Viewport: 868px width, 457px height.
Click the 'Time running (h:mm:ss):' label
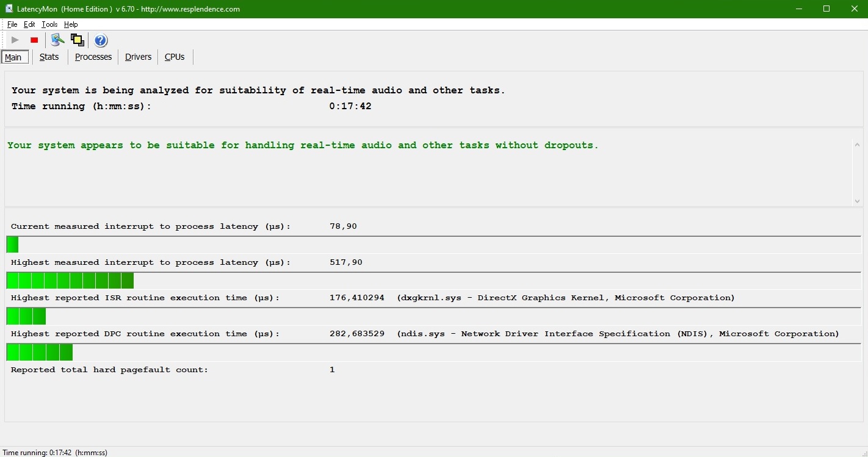tap(81, 106)
